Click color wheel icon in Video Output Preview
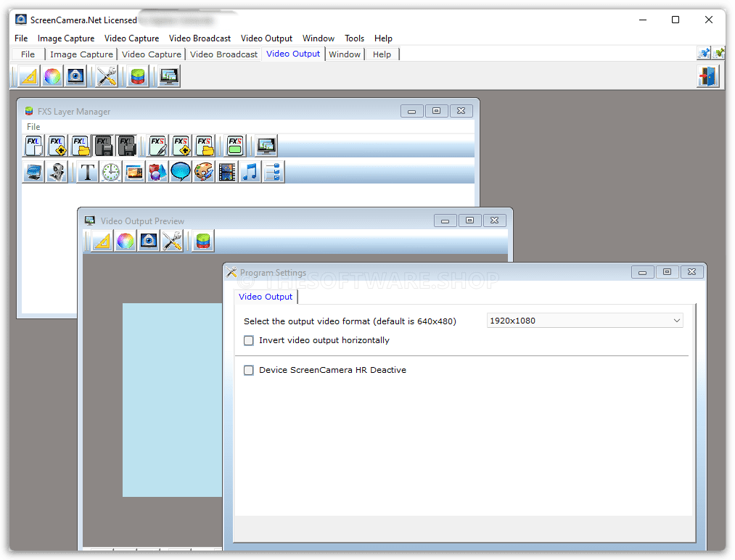735x560 pixels. pyautogui.click(x=126, y=241)
